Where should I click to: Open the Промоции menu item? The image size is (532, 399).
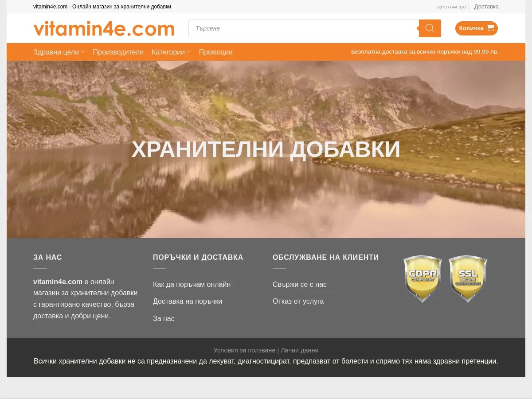215,52
